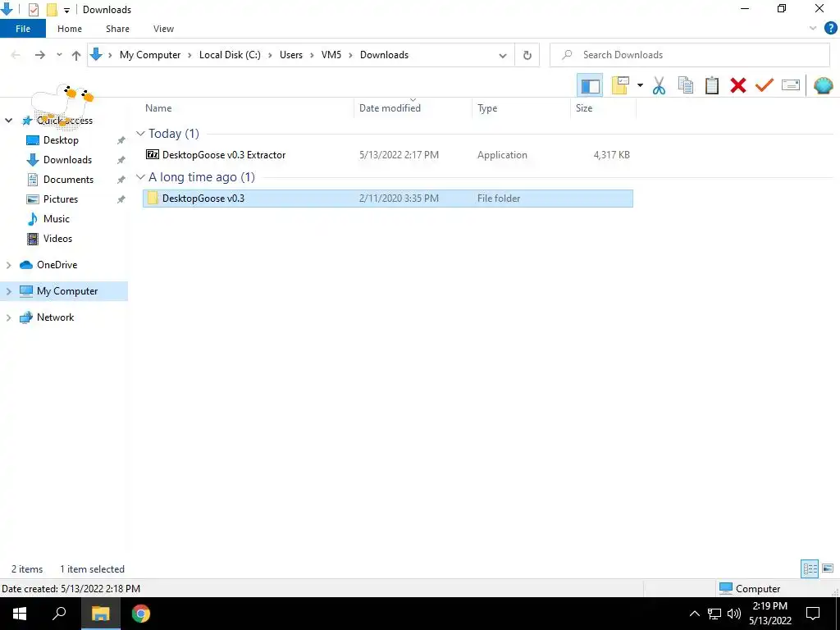Expand the Network tree node
The image size is (840, 630).
coord(8,317)
